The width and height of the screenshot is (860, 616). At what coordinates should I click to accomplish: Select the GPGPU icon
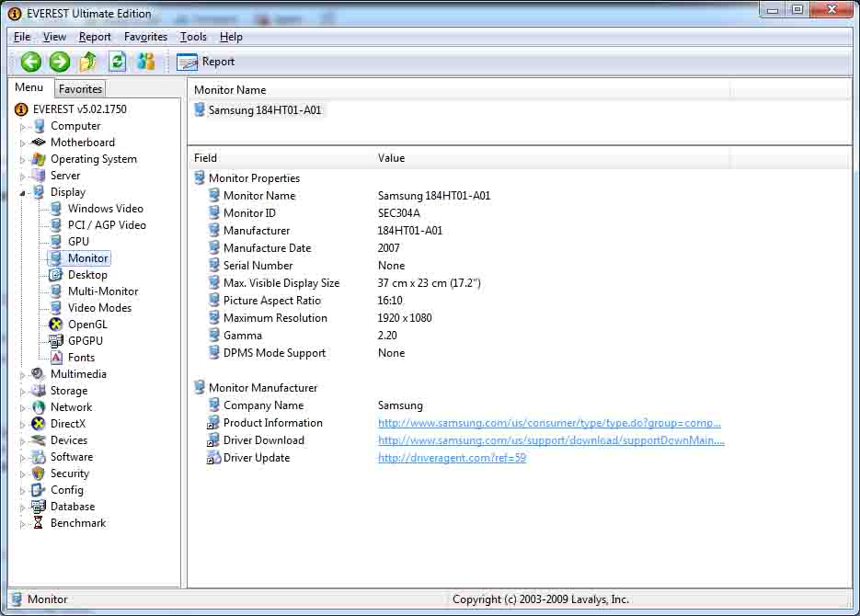coord(56,341)
